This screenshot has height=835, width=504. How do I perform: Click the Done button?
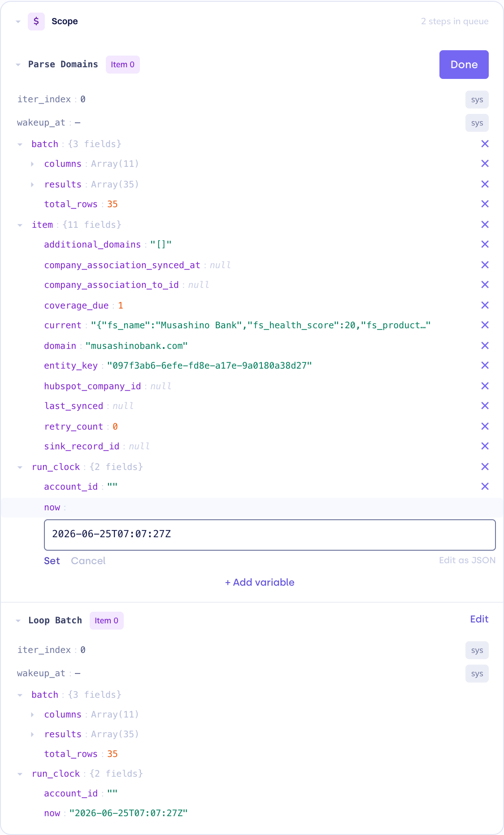click(464, 65)
